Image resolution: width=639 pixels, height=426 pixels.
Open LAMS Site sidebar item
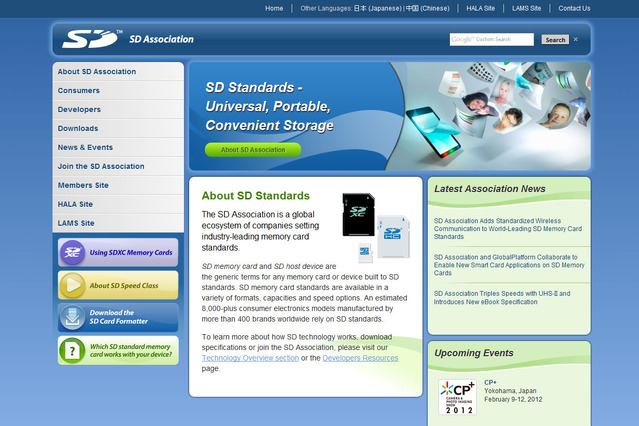point(118,223)
